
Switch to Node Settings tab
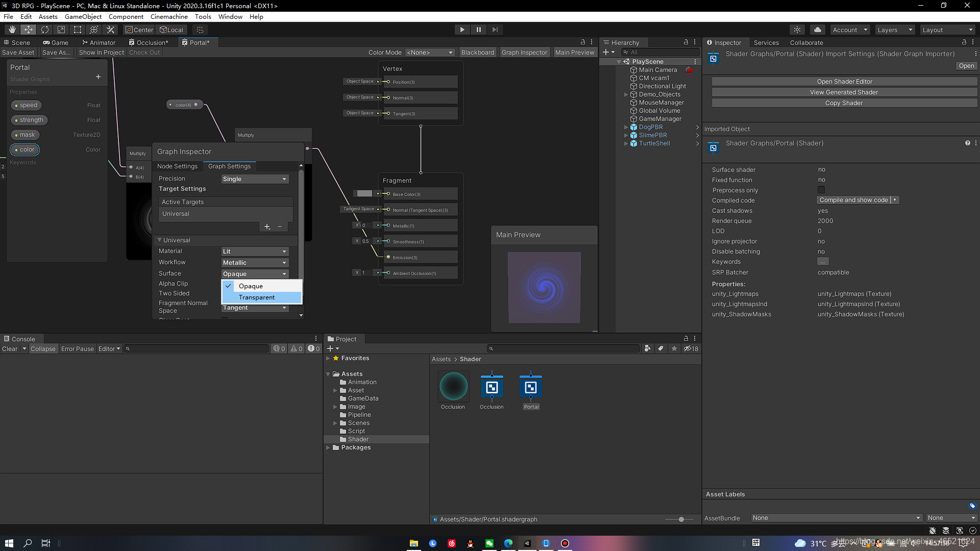(177, 166)
